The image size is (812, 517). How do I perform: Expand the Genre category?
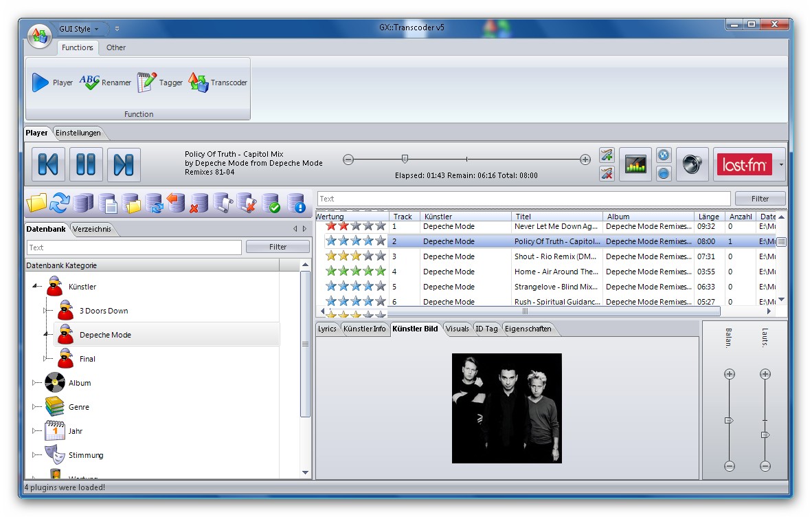pos(34,407)
